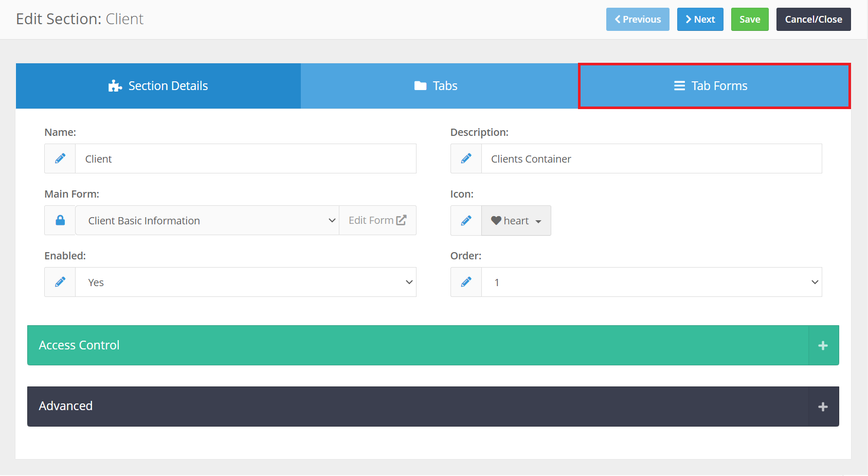The height and width of the screenshot is (476, 868).
Task: Click the pencil icon beside Order dropdown
Action: tap(466, 282)
